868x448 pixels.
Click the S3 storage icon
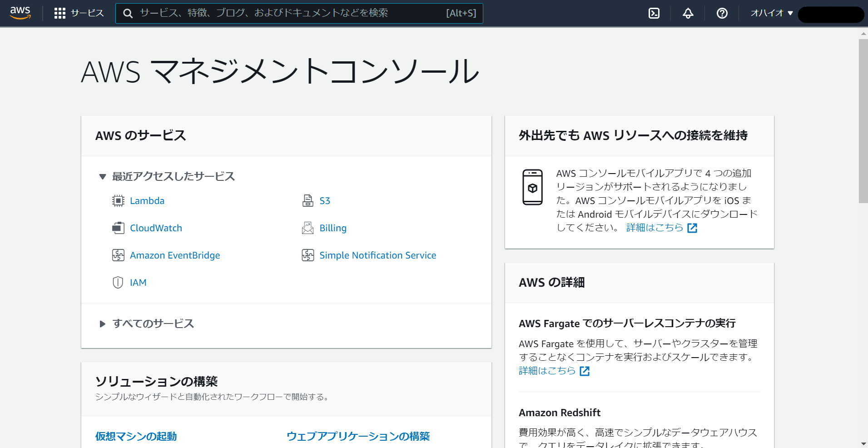point(308,201)
